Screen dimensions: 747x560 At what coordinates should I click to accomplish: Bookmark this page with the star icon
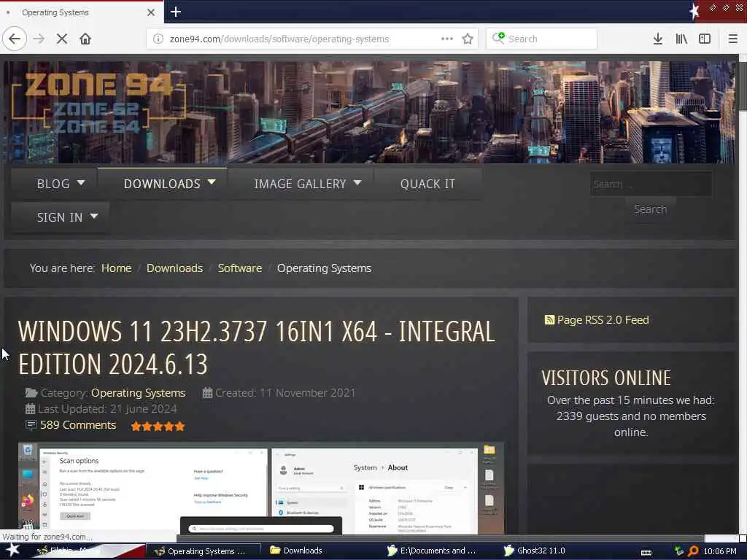(468, 39)
